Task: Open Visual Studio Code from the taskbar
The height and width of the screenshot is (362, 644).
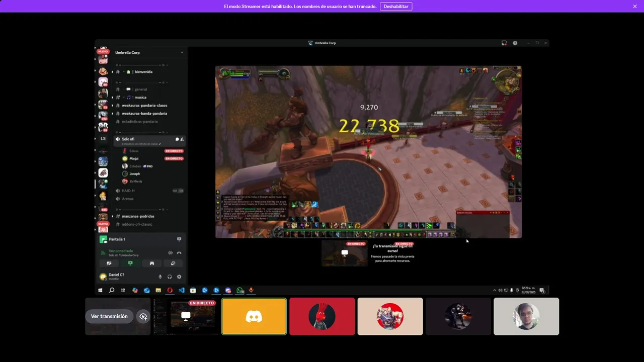Action: point(182,291)
